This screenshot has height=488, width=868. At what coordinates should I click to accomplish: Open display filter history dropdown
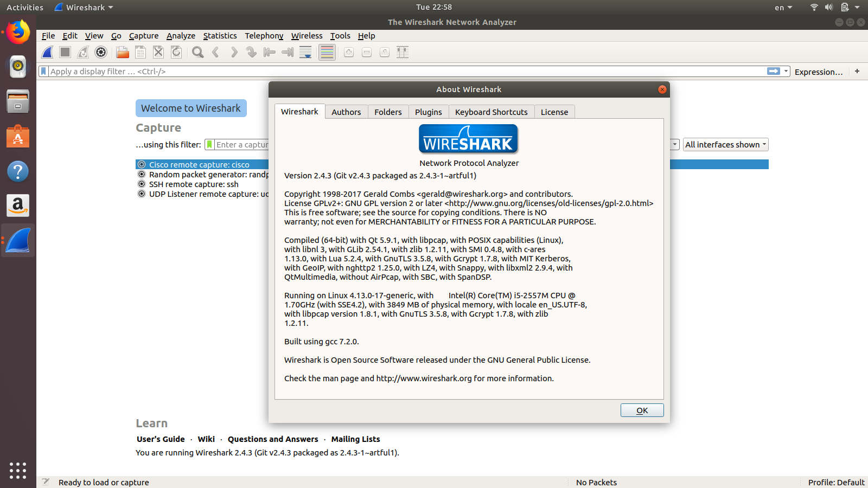pyautogui.click(x=786, y=71)
